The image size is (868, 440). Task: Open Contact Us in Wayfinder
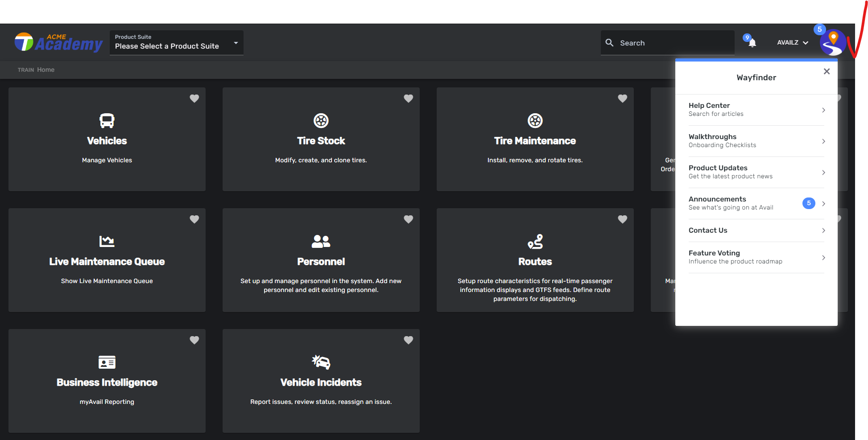coord(756,230)
